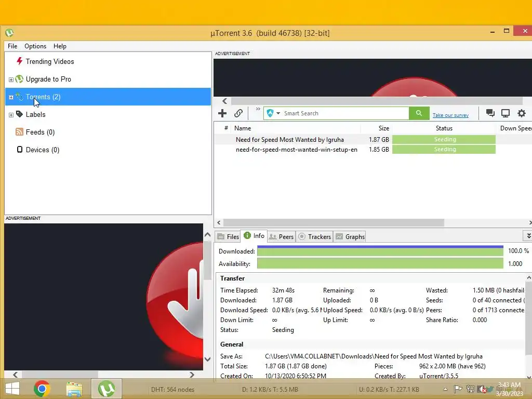Click the Trending Videos lightning icon
The image size is (532, 399).
click(19, 61)
